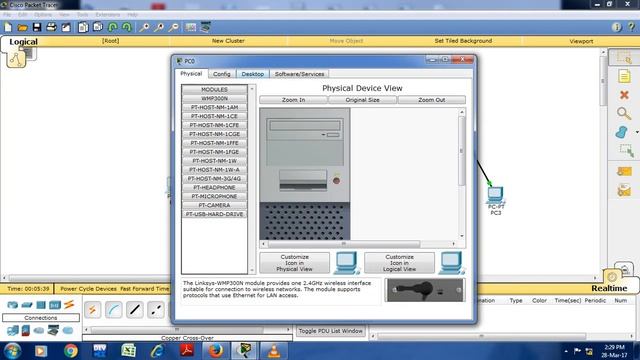This screenshot has width=640, height=360.
Task: Select the Copper Cross-Over dashed cable icon
Action: [x=156, y=310]
